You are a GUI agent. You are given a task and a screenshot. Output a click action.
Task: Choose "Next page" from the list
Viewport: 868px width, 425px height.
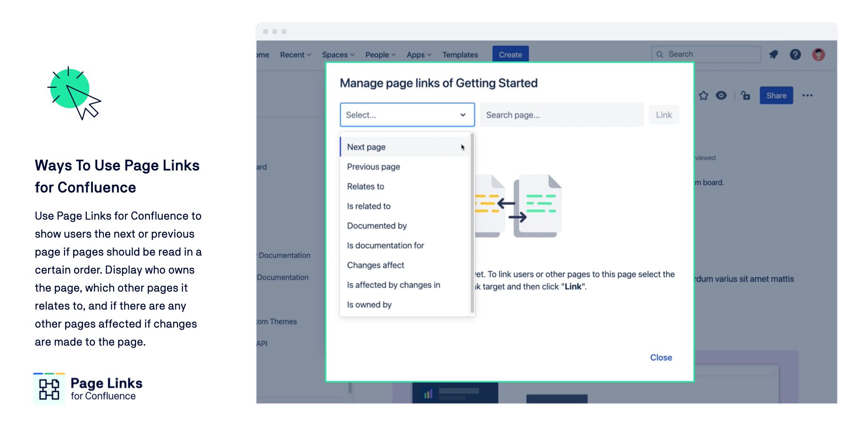pos(405,147)
